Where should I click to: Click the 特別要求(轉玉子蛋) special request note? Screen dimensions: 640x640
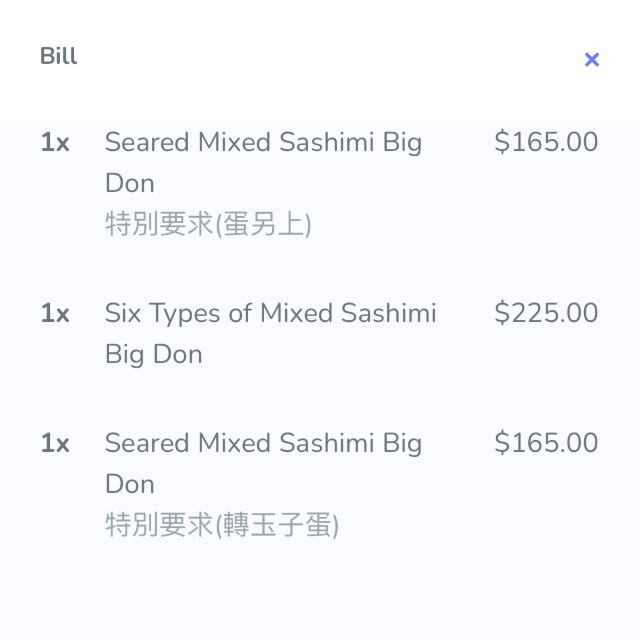click(x=222, y=525)
